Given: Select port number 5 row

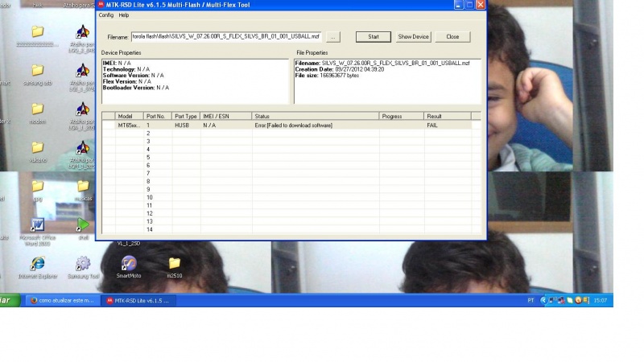Looking at the screenshot, I should point(291,158).
